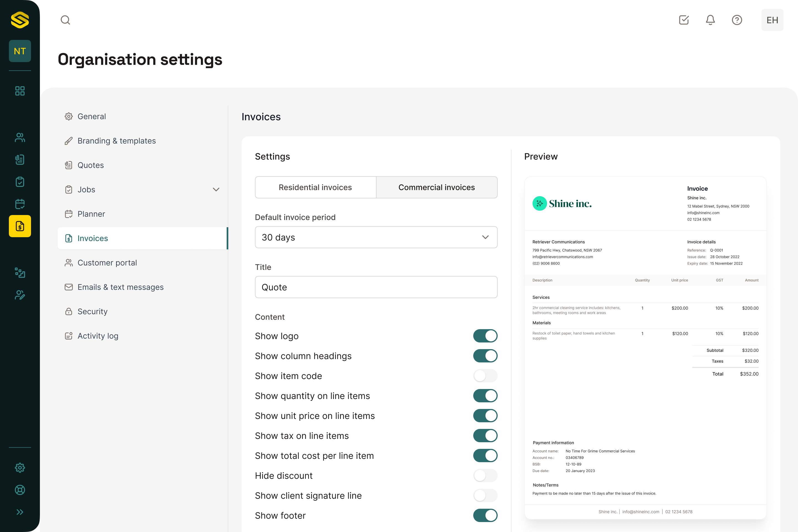Open the Default invoice period dropdown
The image size is (798, 532).
click(376, 237)
